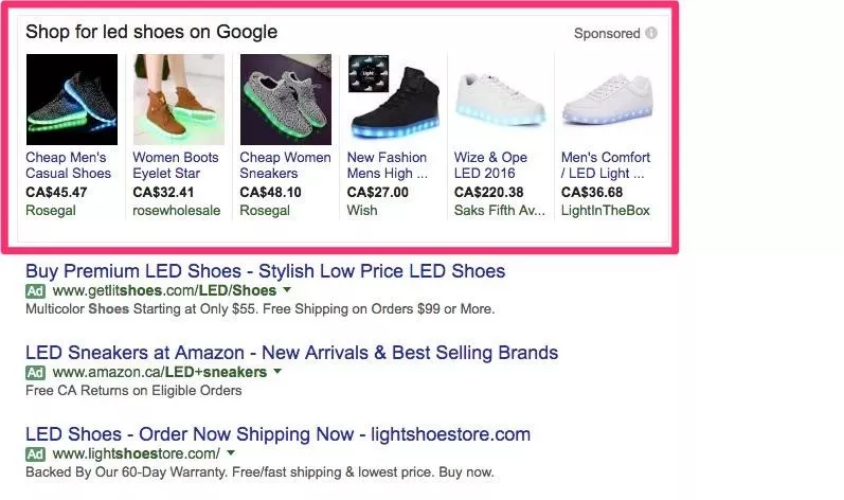Expand the getlitshoes.com ad URL dropdown arrow
The height and width of the screenshot is (500, 844).
coord(287,290)
